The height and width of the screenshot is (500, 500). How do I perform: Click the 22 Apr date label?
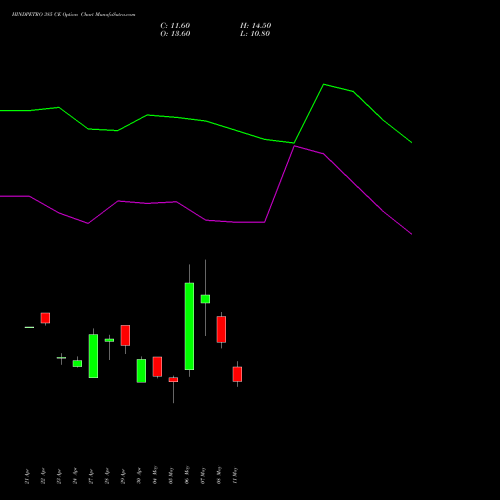click(x=43, y=476)
